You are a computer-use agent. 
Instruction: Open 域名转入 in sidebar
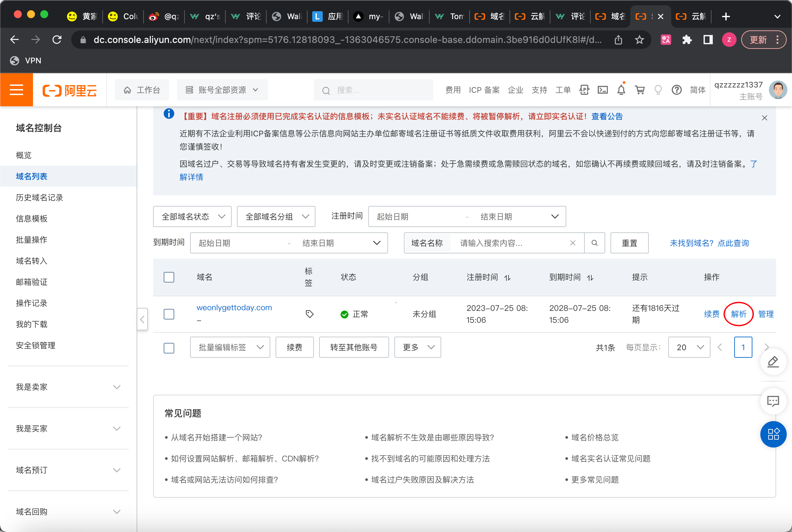pos(32,261)
